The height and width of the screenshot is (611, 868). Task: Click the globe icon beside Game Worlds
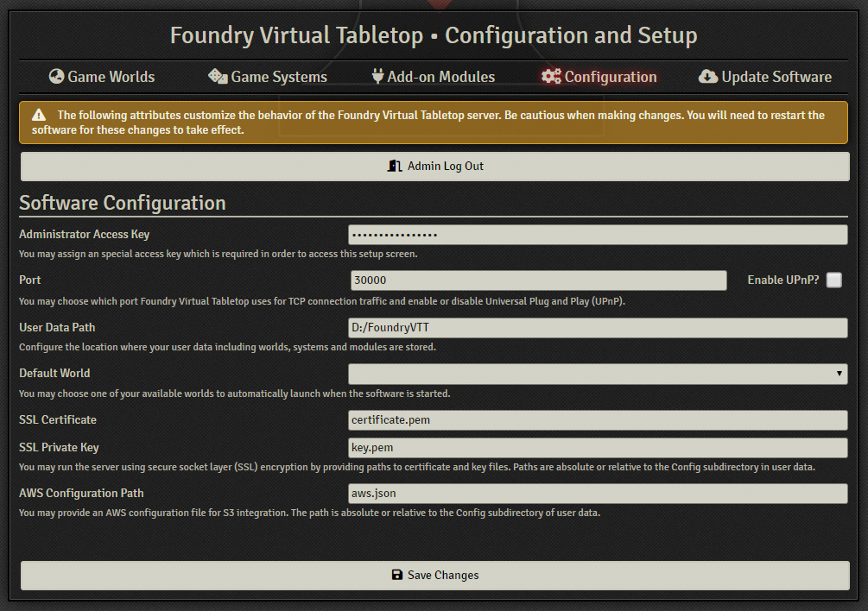[x=56, y=76]
